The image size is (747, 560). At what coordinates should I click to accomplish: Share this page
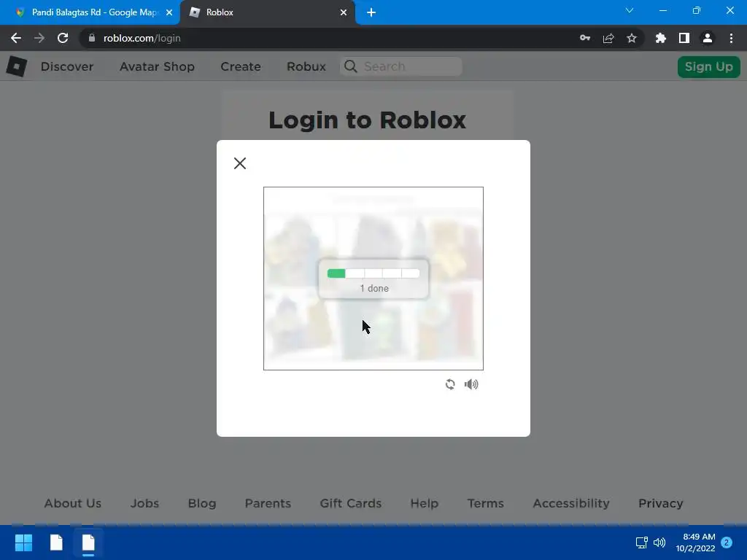[608, 38]
